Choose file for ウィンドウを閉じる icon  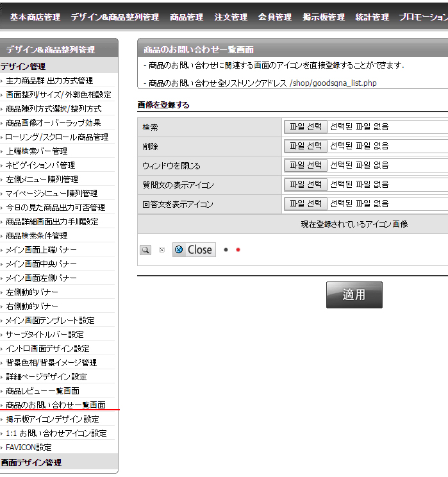(306, 165)
